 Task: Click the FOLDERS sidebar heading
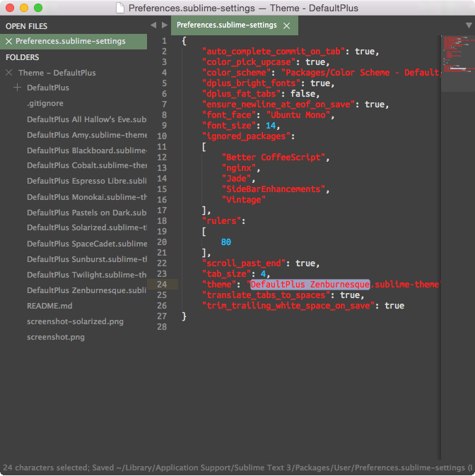click(x=22, y=57)
